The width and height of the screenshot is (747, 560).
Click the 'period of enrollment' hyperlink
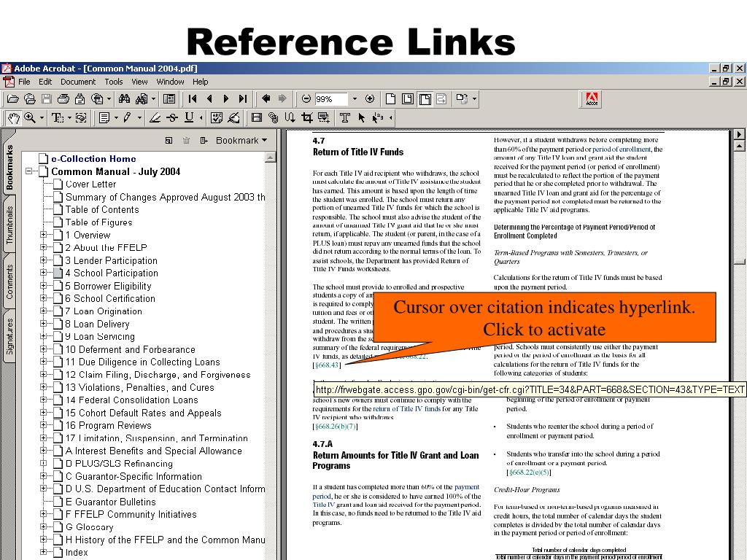pyautogui.click(x=622, y=149)
